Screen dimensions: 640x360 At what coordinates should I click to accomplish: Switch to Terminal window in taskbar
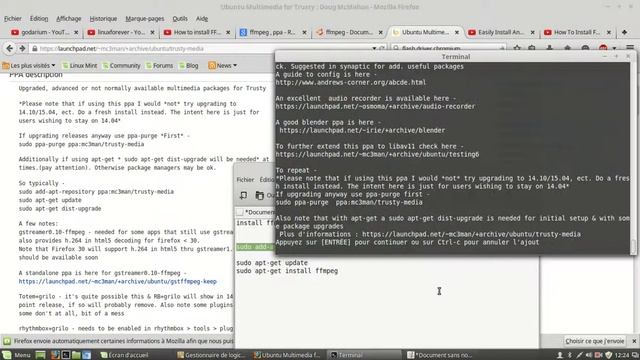point(364,355)
